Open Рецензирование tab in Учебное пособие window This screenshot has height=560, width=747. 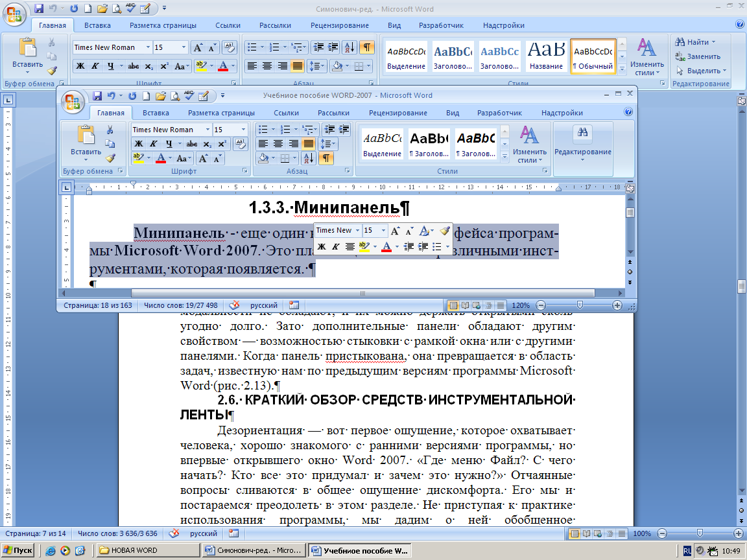pos(397,113)
